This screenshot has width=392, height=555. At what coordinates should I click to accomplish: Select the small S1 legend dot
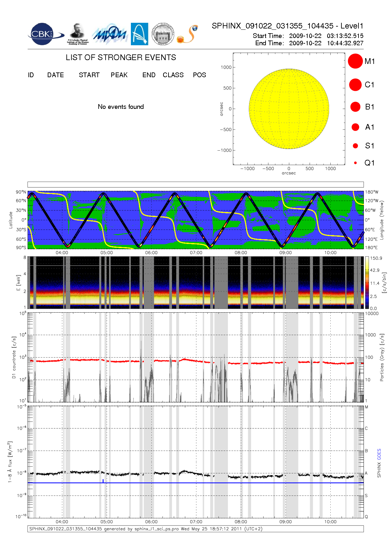[x=355, y=146]
